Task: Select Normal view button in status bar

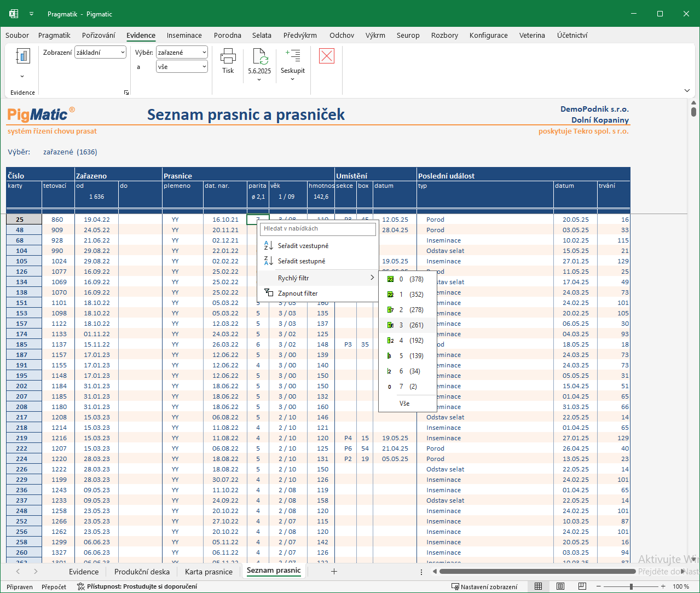Action: tap(539, 586)
